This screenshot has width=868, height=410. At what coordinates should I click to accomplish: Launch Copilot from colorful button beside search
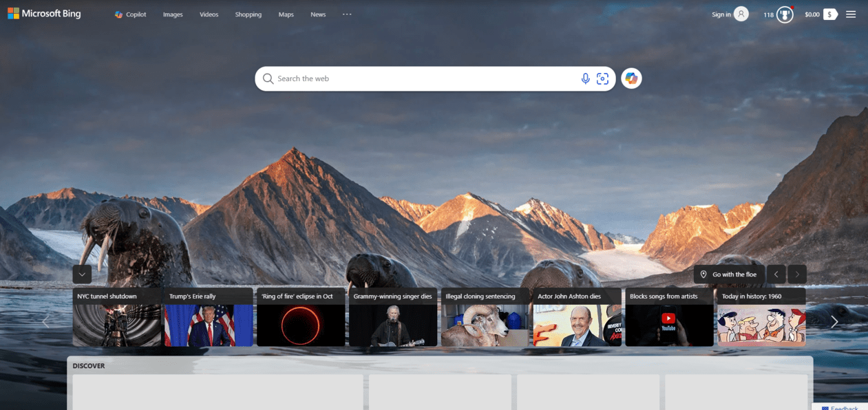[x=631, y=79]
